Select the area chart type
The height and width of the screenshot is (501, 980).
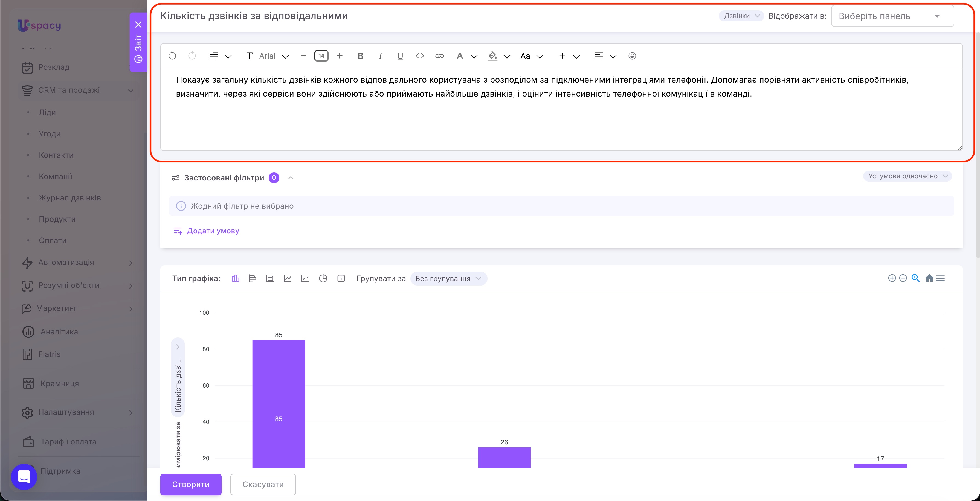coord(270,278)
